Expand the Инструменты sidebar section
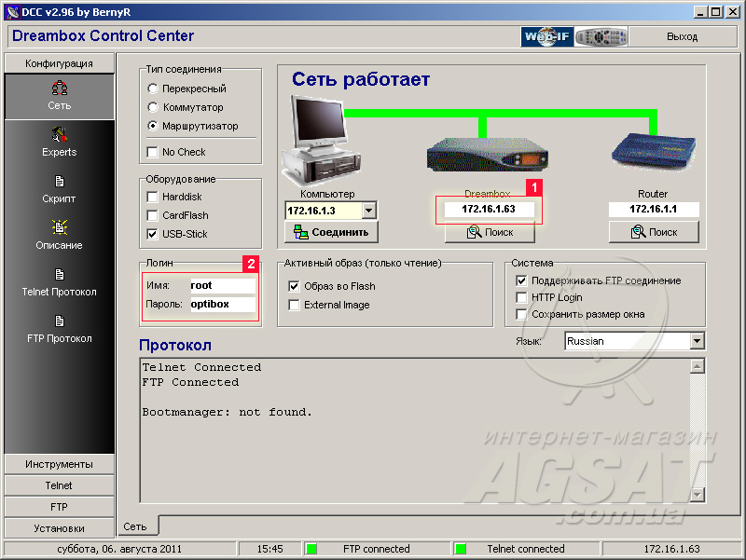The height and width of the screenshot is (560, 746). coord(59,464)
